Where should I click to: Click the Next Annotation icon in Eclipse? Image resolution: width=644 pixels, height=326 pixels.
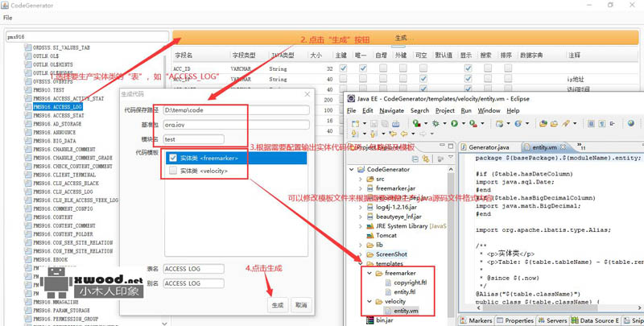point(354,134)
